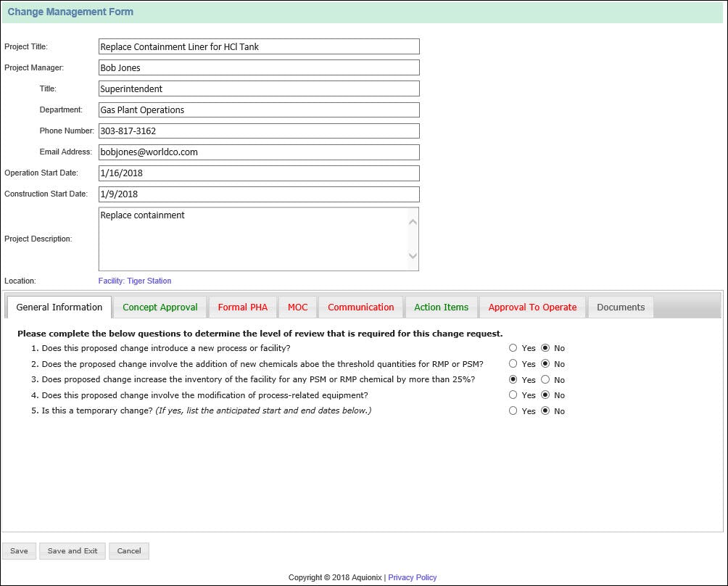The height and width of the screenshot is (586, 728).
Task: Switch to the Documents tab
Action: tap(620, 307)
